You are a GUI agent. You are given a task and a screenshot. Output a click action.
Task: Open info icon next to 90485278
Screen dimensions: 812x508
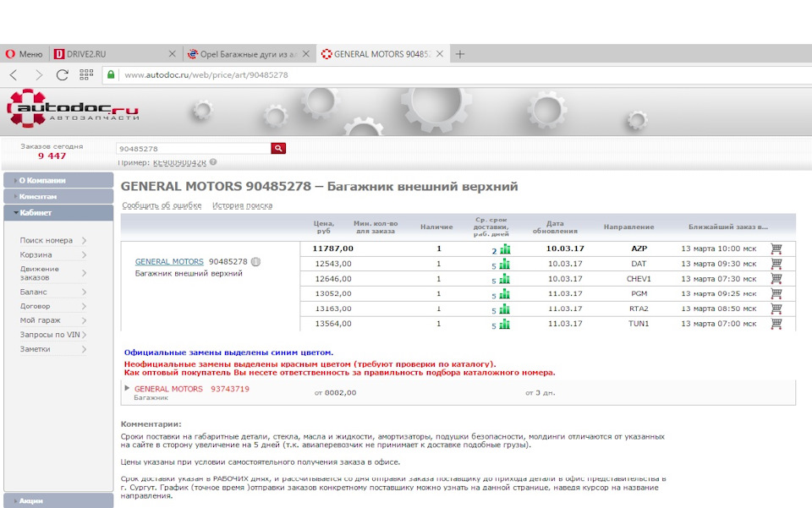pyautogui.click(x=255, y=262)
